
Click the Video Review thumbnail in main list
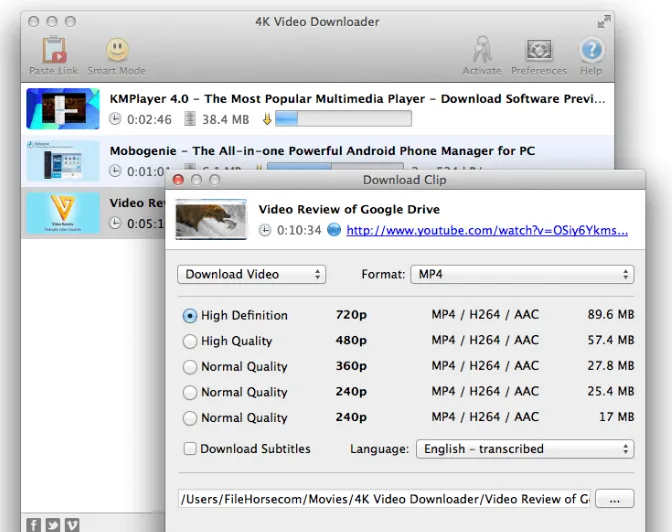point(63,213)
